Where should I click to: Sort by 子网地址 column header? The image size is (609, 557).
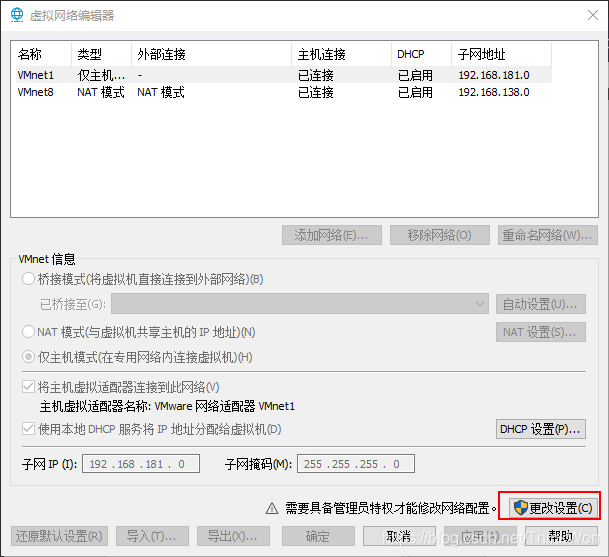pos(501,54)
